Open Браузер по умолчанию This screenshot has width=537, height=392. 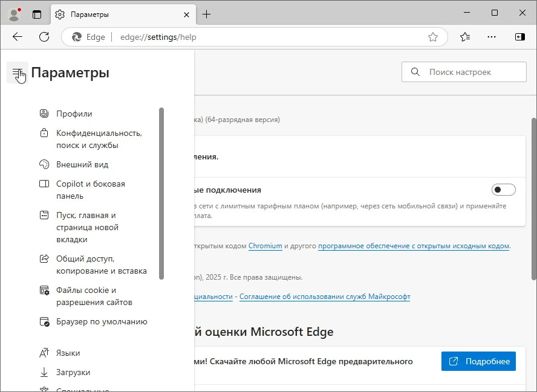click(102, 321)
